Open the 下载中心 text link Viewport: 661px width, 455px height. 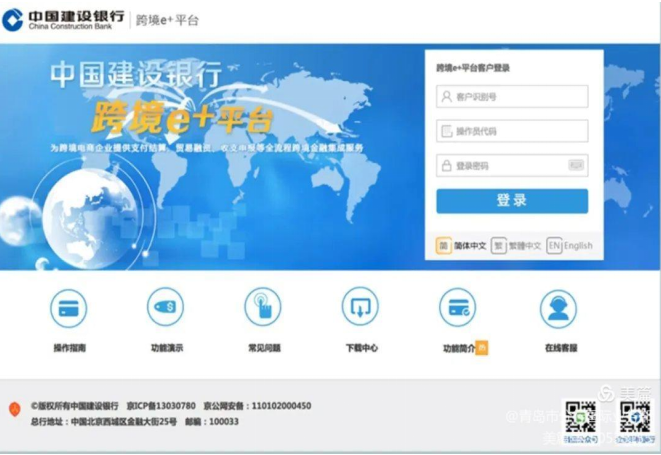(362, 348)
